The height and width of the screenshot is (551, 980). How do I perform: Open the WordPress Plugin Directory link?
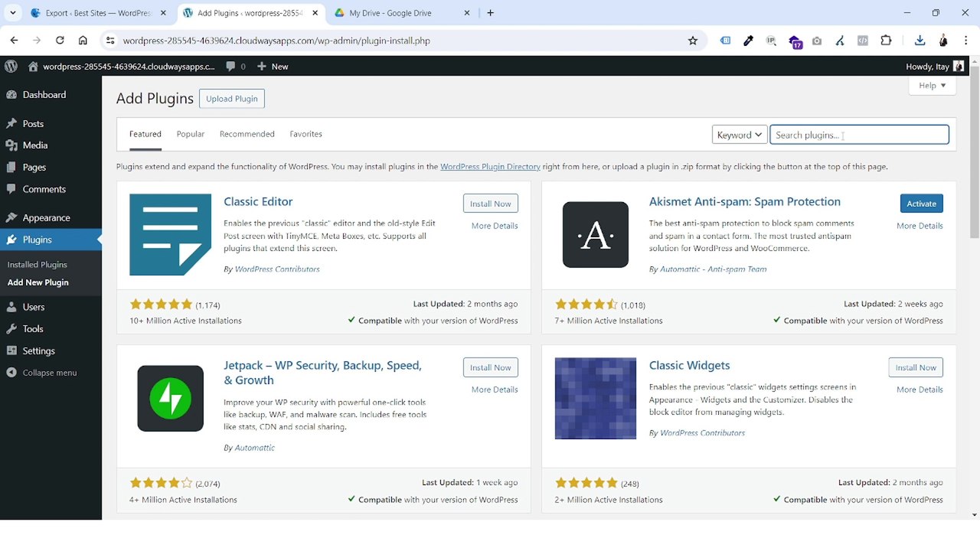coord(491,167)
